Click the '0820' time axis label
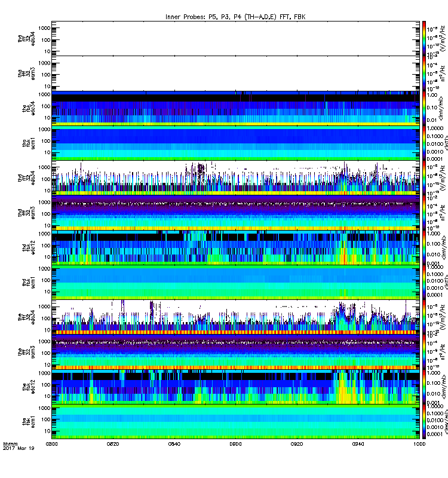The image size is (448, 478). 113,444
